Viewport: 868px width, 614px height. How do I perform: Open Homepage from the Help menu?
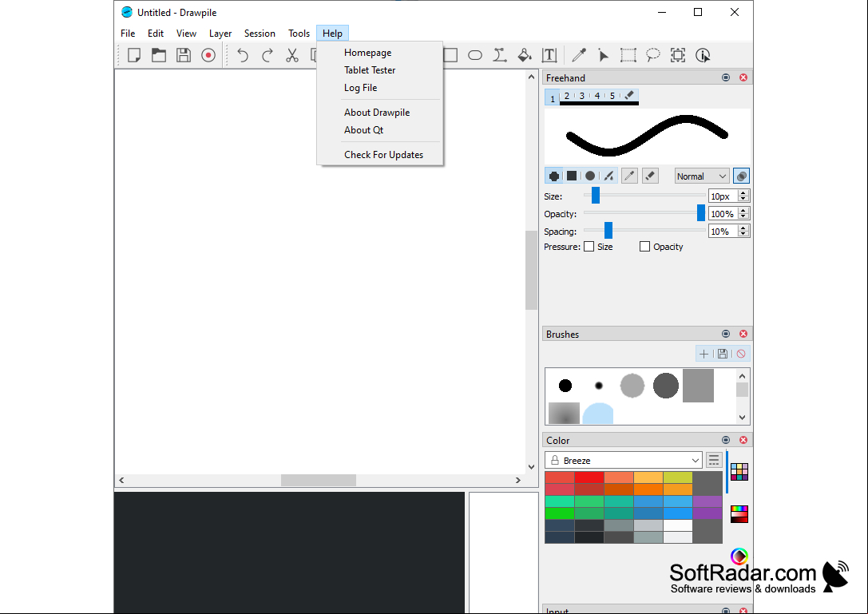coord(380,53)
